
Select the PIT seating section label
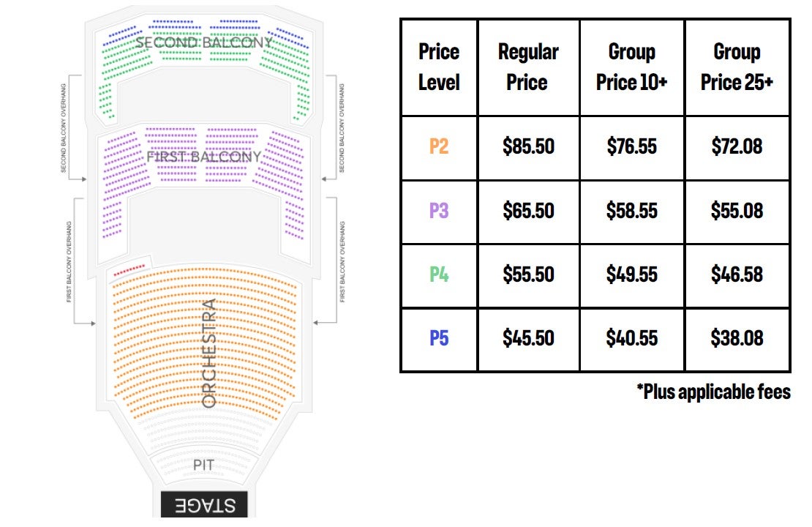204,465
